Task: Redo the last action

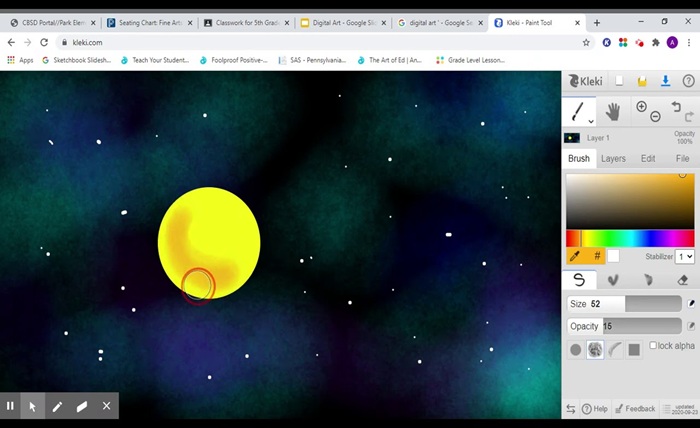Action: pyautogui.click(x=689, y=117)
